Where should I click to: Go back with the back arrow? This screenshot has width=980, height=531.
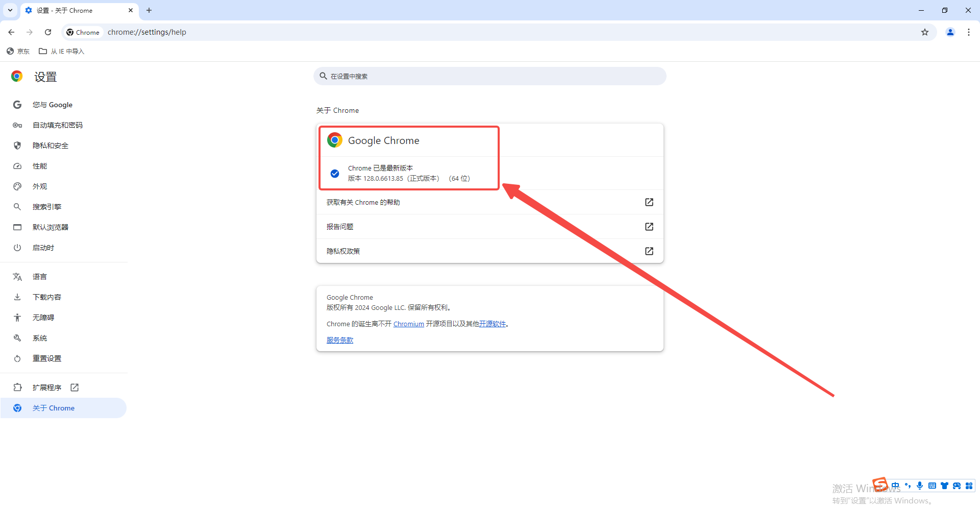[x=11, y=32]
